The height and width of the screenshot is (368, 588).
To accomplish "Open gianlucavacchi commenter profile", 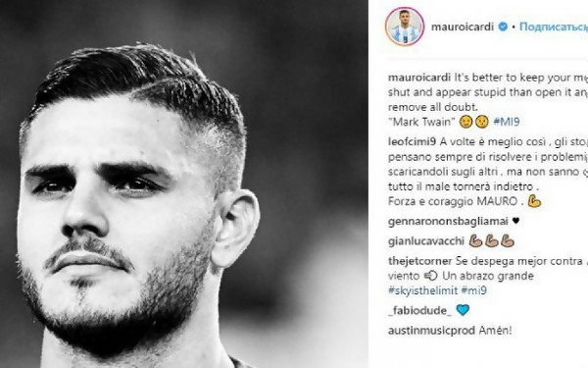I will tap(426, 241).
